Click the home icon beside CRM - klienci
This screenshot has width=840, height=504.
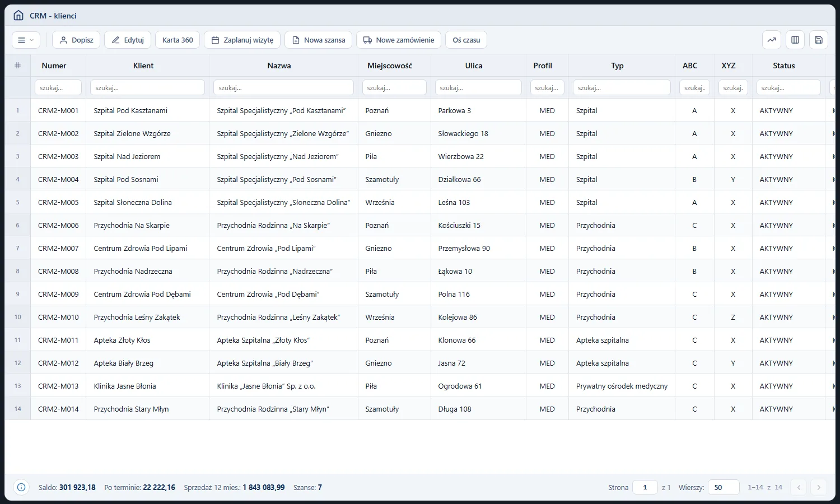18,16
